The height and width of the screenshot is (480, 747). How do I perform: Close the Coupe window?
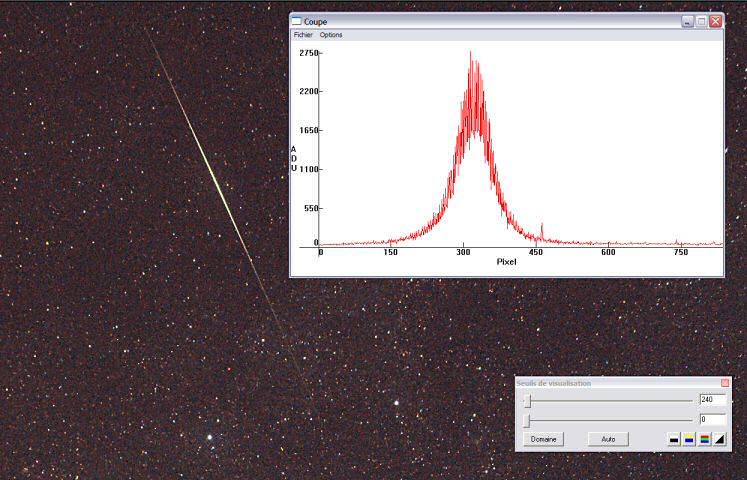tap(716, 21)
